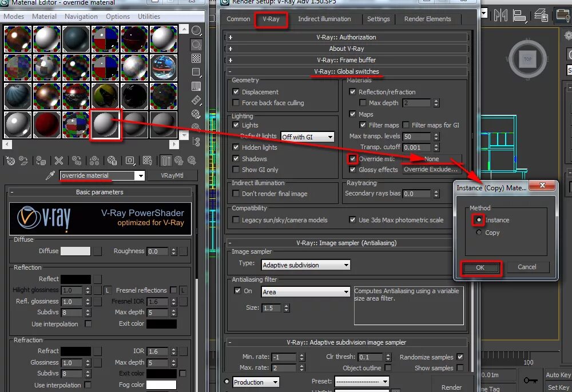Click Make Preview film icon
Viewport: 572px width, 392px height.
196,100
